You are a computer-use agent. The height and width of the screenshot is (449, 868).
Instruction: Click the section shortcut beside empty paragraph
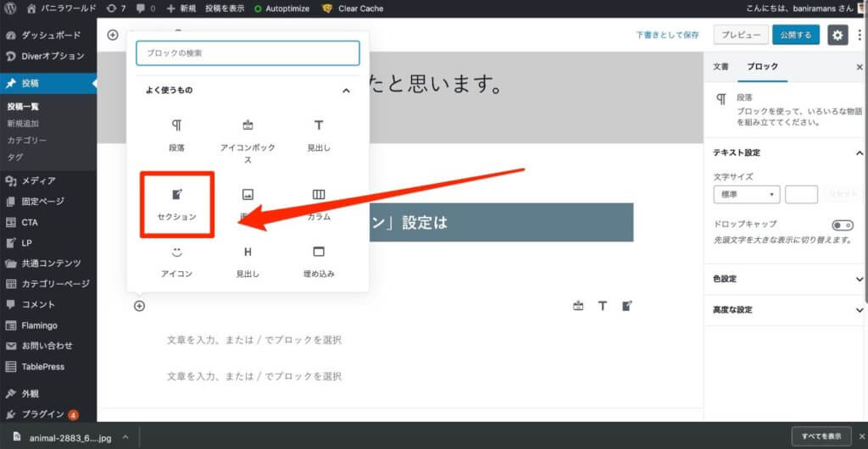(x=626, y=306)
